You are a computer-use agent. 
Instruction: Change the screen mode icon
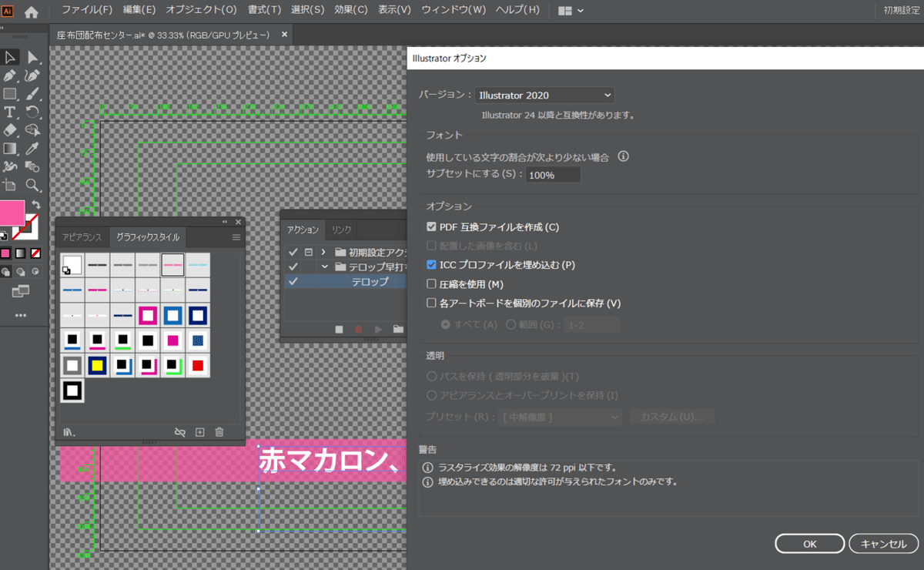pos(21,291)
